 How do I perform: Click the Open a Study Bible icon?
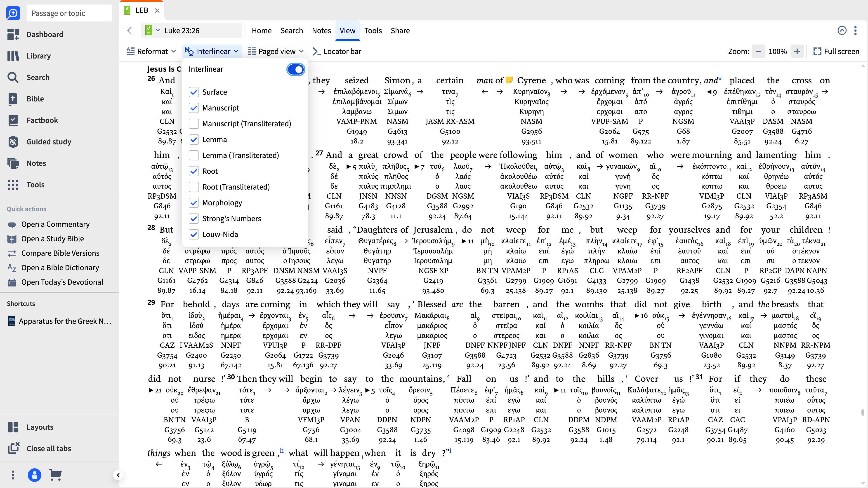coord(12,239)
